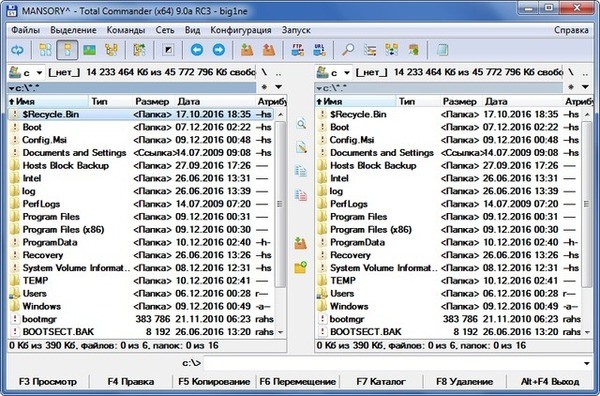Open the Команды menu
600x396 pixels.
126,30
